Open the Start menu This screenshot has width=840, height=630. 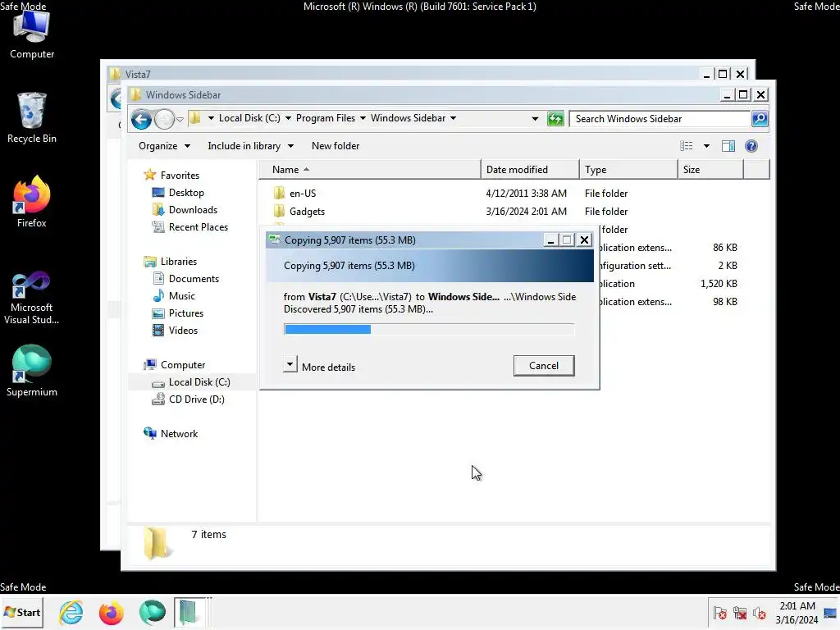click(x=22, y=612)
